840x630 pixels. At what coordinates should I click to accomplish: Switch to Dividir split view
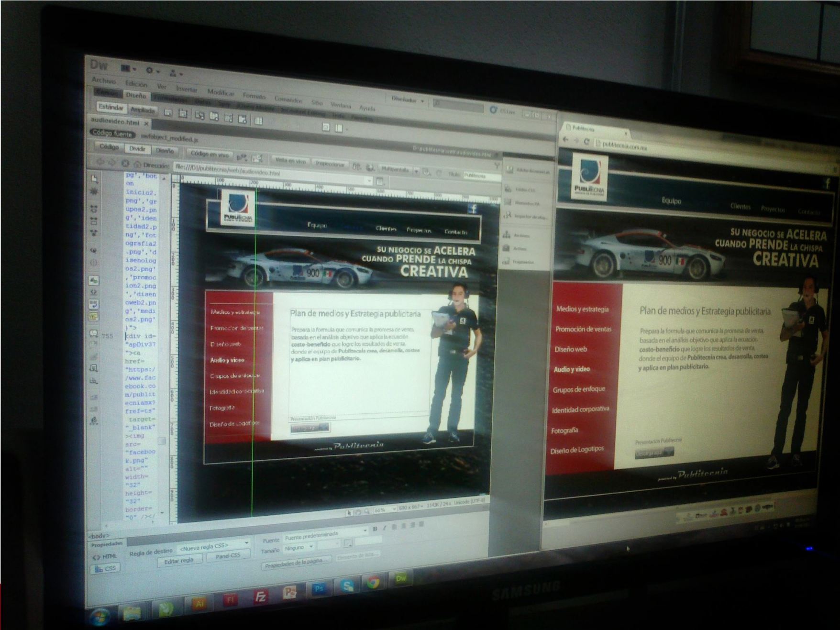pos(137,149)
